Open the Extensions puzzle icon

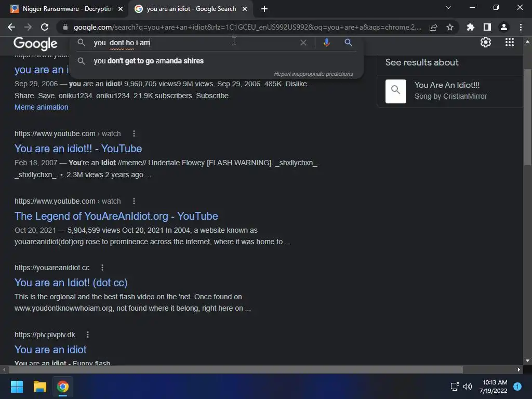pos(471,27)
